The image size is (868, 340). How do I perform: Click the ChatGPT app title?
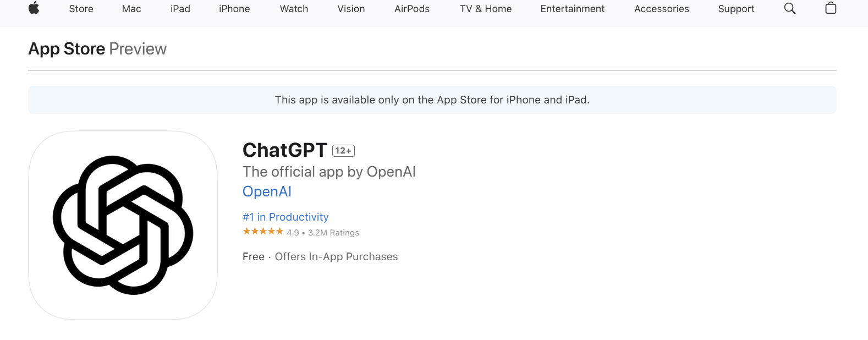[285, 150]
